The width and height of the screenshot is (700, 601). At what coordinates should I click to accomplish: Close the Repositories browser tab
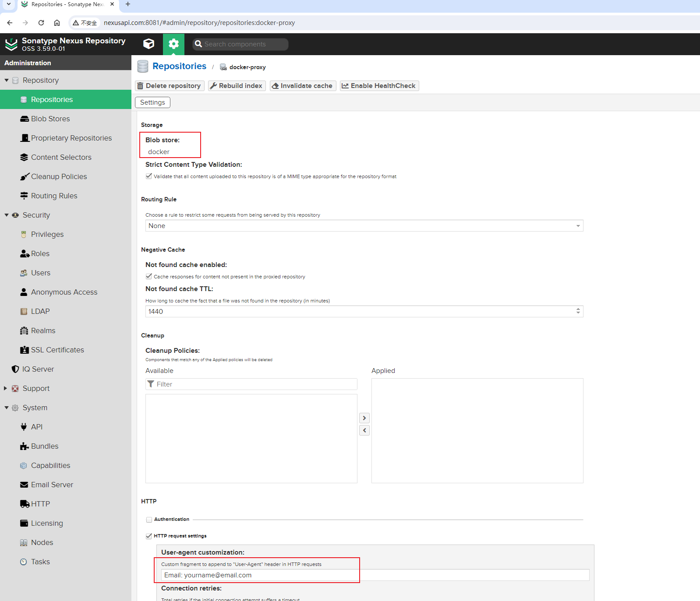tap(112, 4)
